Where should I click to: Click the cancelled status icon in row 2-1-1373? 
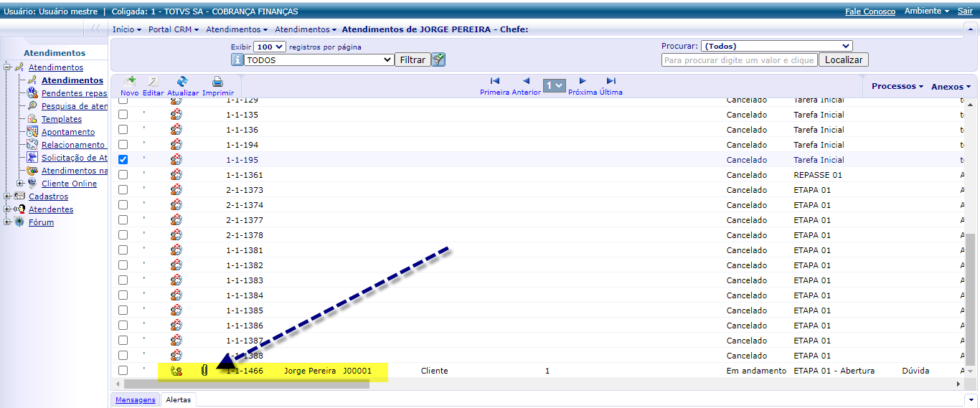coord(176,190)
